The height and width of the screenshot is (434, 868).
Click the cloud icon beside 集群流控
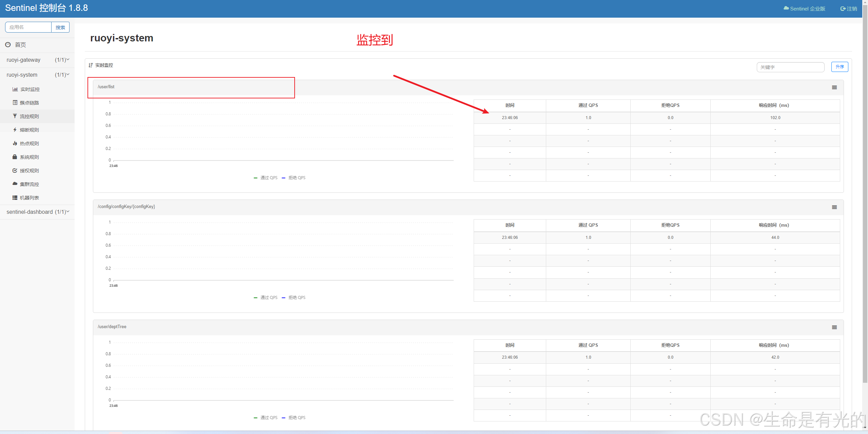tap(15, 184)
